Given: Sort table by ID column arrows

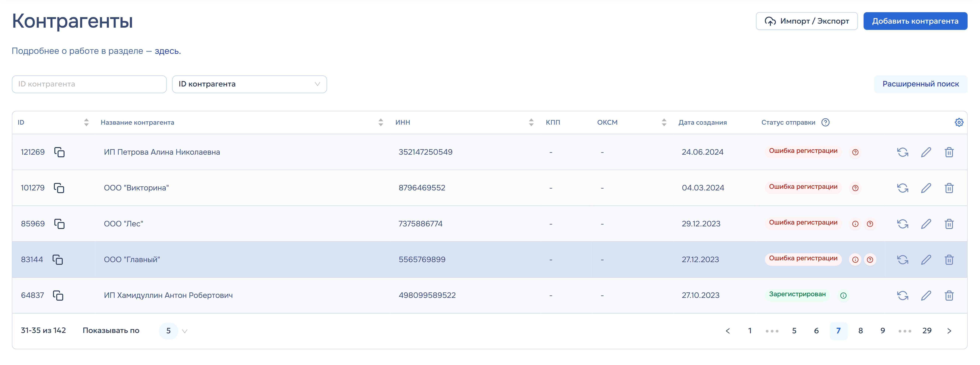Looking at the screenshot, I should (86, 122).
